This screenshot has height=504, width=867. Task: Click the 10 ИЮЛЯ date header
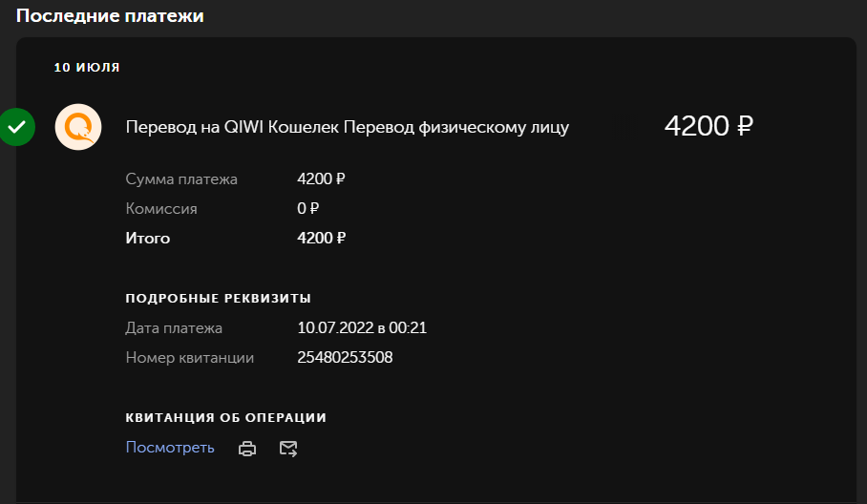click(x=87, y=68)
